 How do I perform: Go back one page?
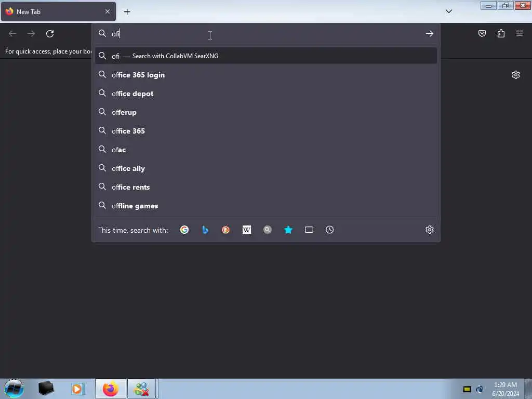[12, 34]
